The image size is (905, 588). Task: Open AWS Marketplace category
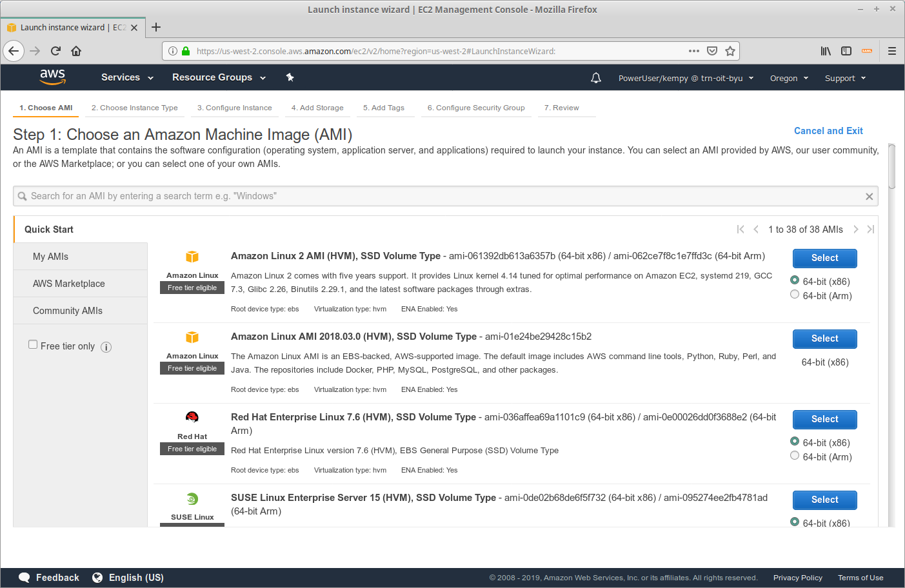pyautogui.click(x=81, y=284)
